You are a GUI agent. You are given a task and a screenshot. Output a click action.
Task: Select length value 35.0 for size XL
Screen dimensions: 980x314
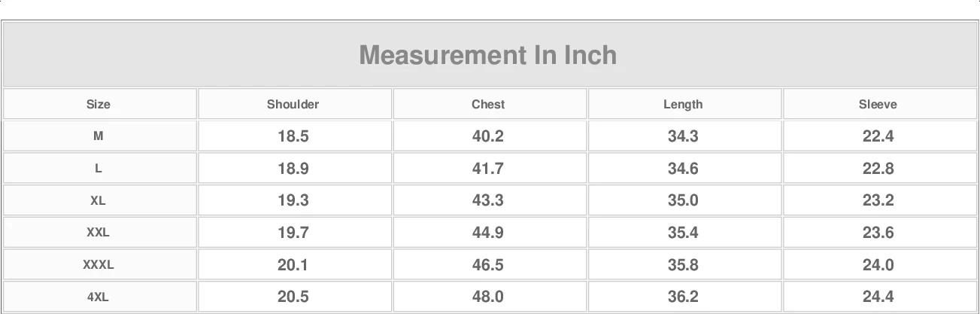683,201
